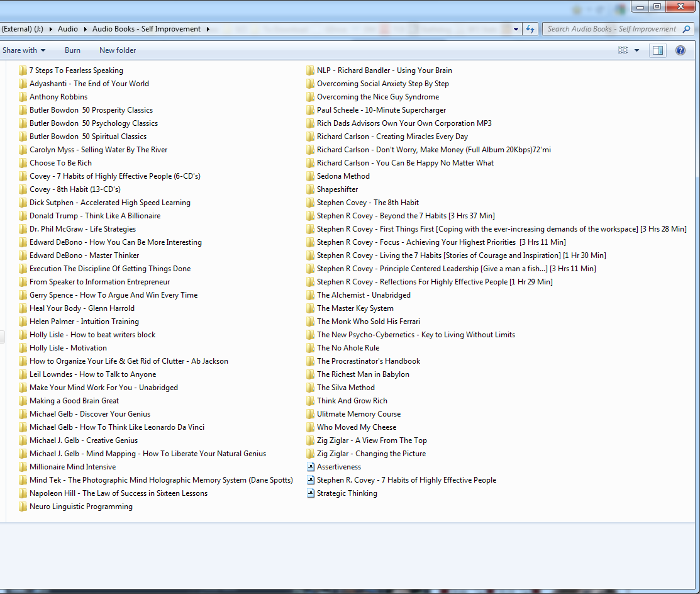Select The Alchemist - Unabridged folder icon
This screenshot has width=700, height=594.
coord(311,295)
